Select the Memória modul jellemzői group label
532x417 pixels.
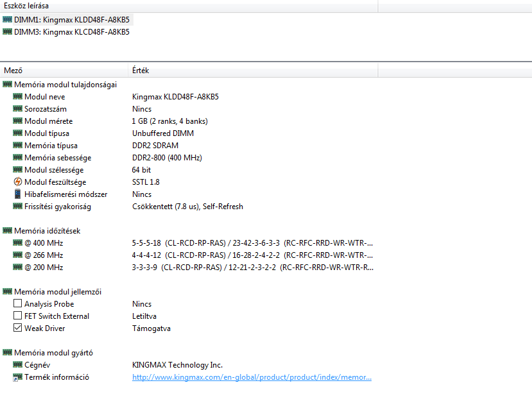point(58,292)
